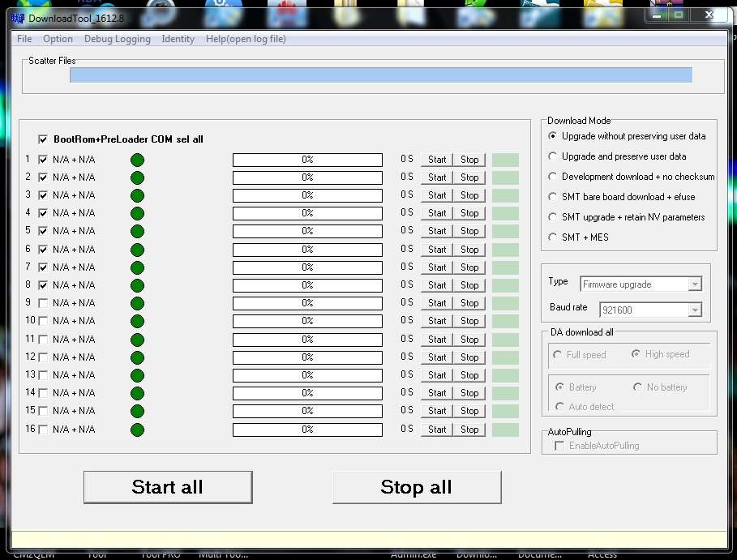This screenshot has height=560, width=737.
Task: Open the Help(open log file) menu
Action: [x=246, y=39]
